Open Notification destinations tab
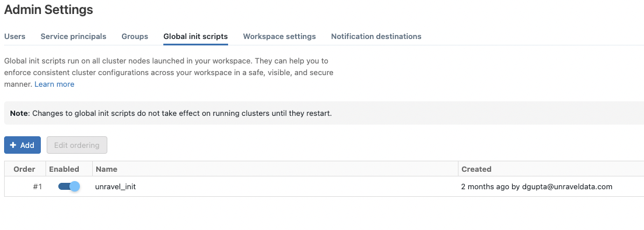This screenshot has height=230, width=644. pos(376,37)
